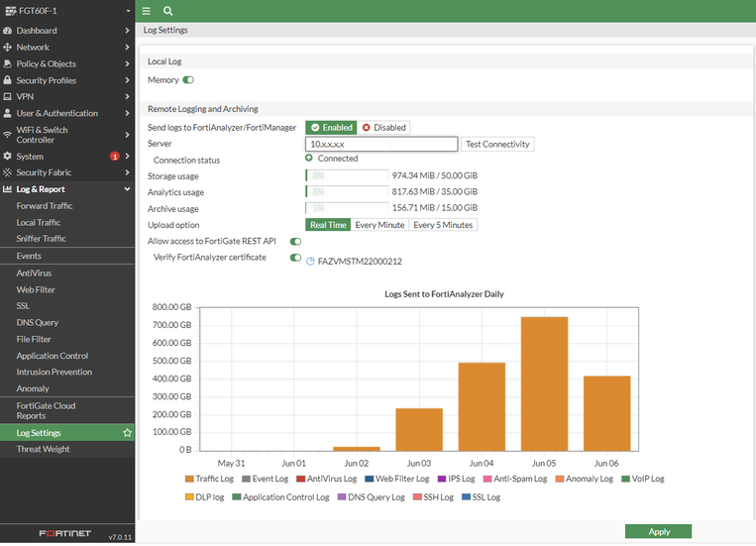Toggle Allow access to FortiGate REST API

(x=295, y=242)
